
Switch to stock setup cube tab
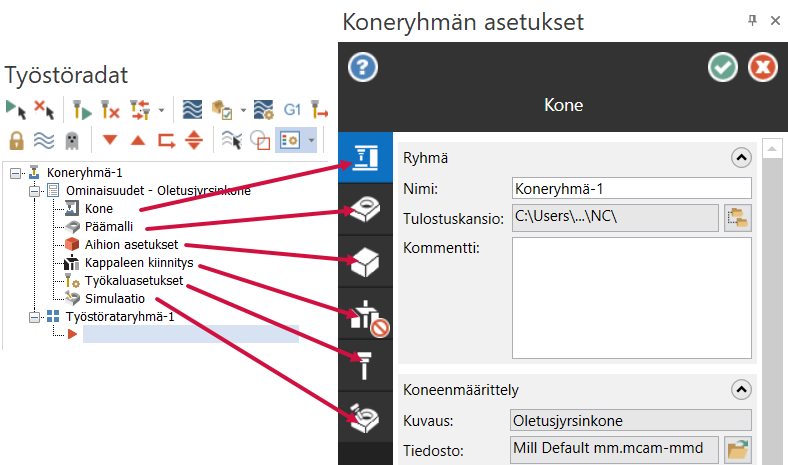coord(365,261)
